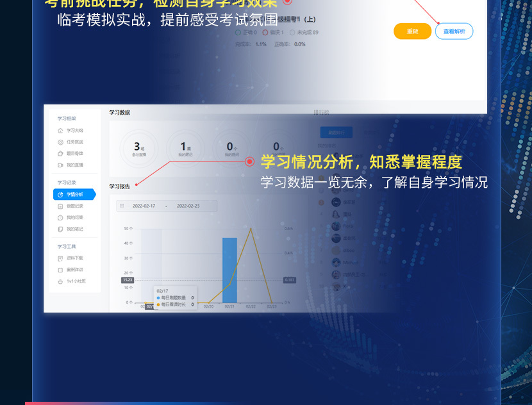Click the video camera icon for 我的直播
The width and height of the screenshot is (532, 405).
[x=60, y=165]
